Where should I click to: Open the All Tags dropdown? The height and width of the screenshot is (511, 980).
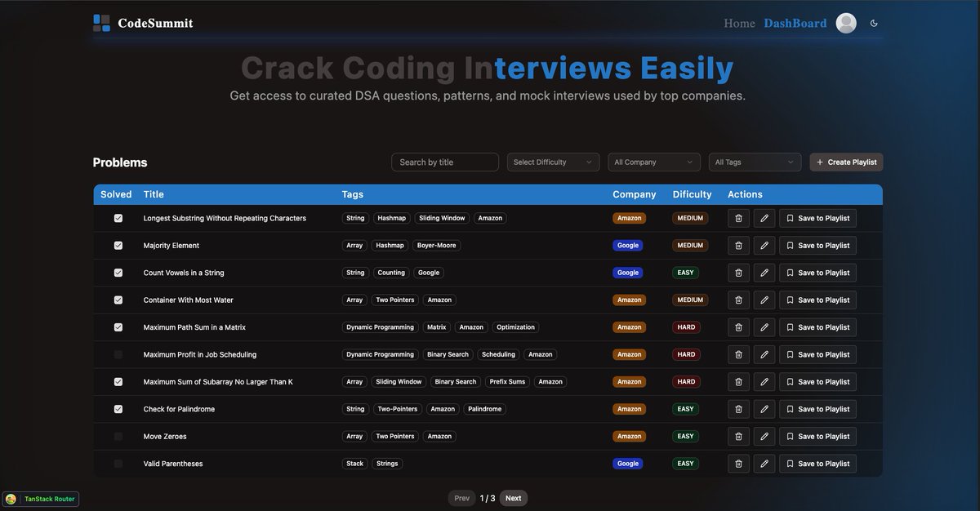tap(755, 162)
